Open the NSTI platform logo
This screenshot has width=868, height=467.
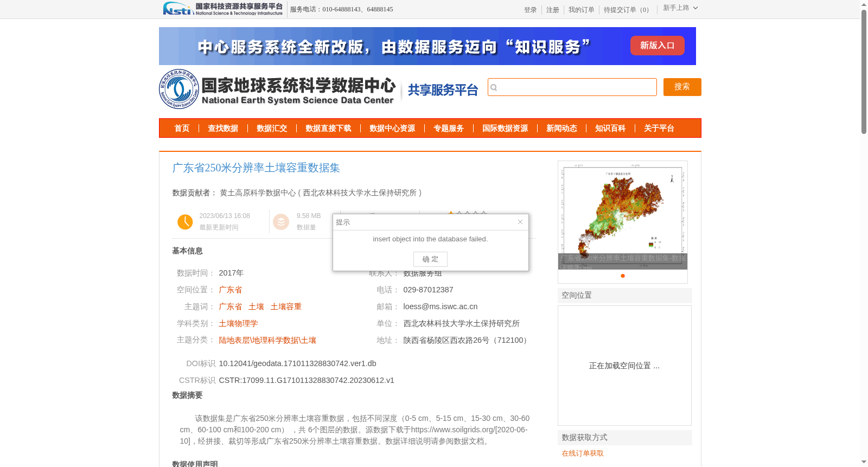tap(223, 9)
